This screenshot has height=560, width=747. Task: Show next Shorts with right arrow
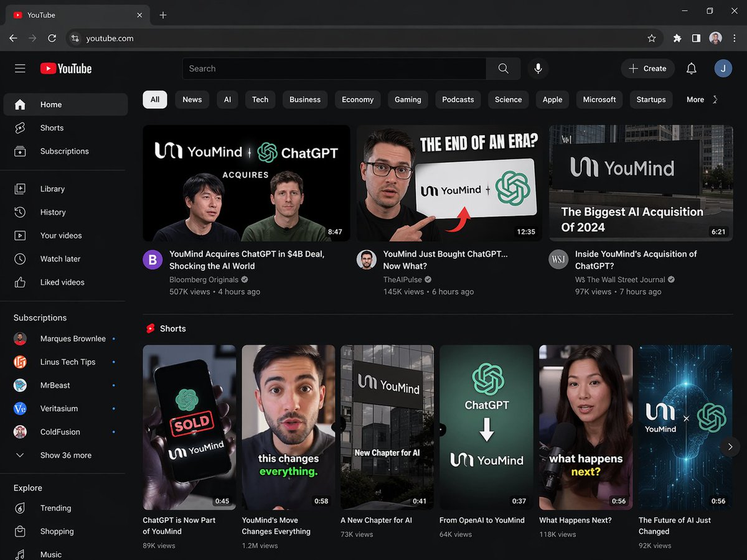pos(730,446)
